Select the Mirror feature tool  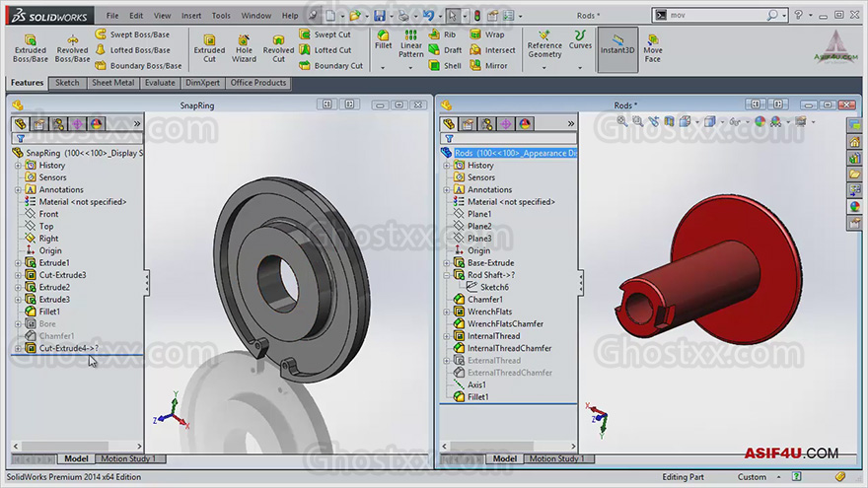(488, 65)
